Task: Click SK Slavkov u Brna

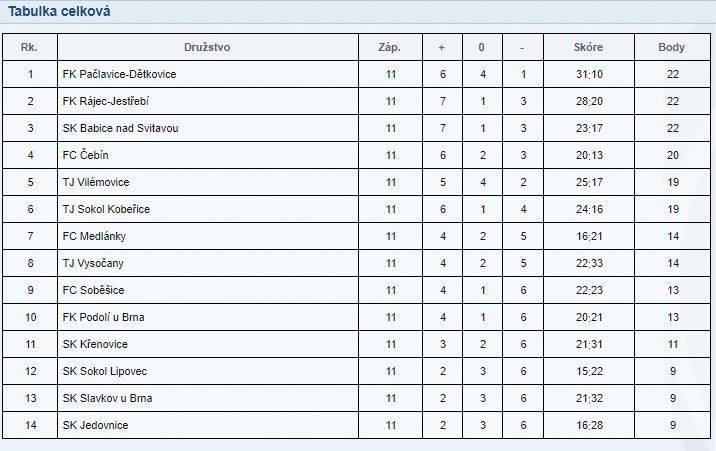Action: (107, 398)
